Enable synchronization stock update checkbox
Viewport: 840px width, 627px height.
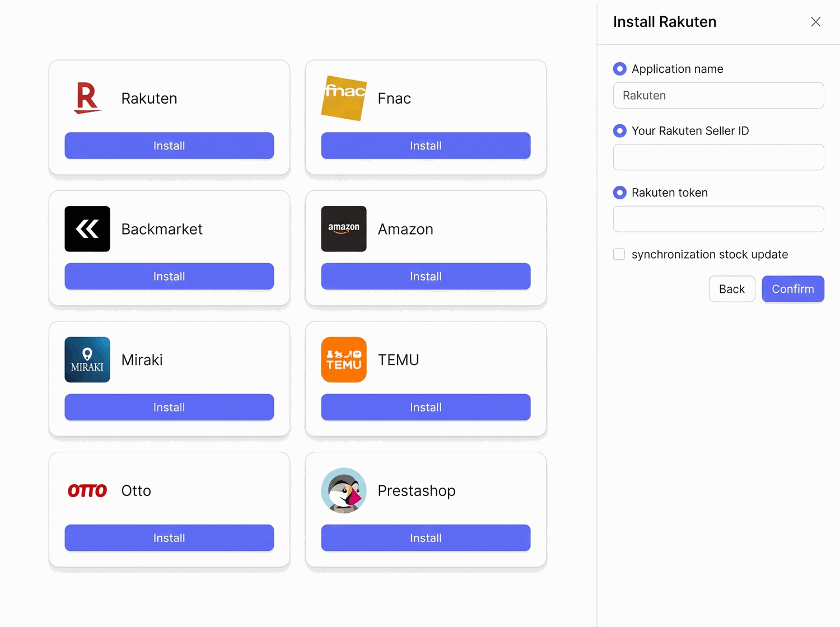coord(619,254)
